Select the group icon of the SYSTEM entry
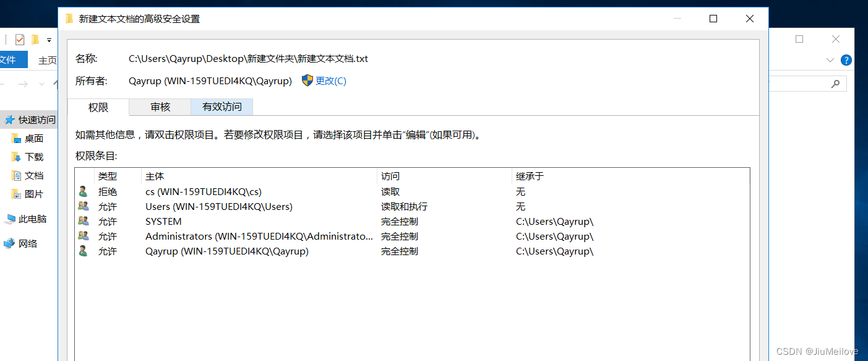The width and height of the screenshot is (868, 361). click(x=83, y=221)
